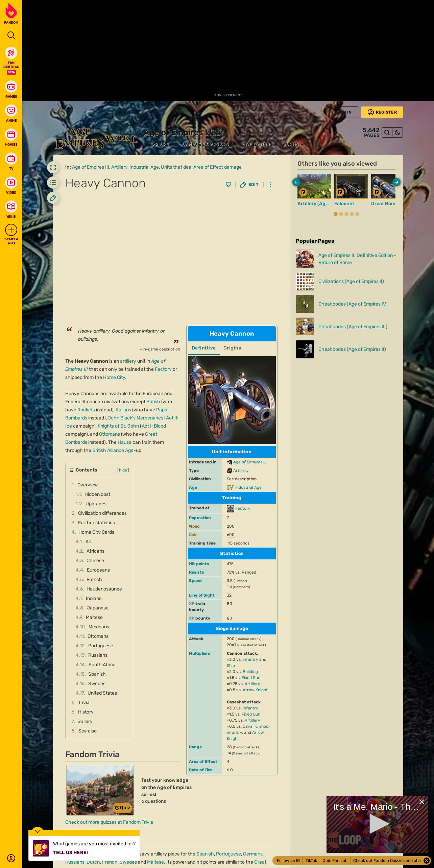434x868 pixels.
Task: Jump to Home City Cards section
Action: pos(96,532)
